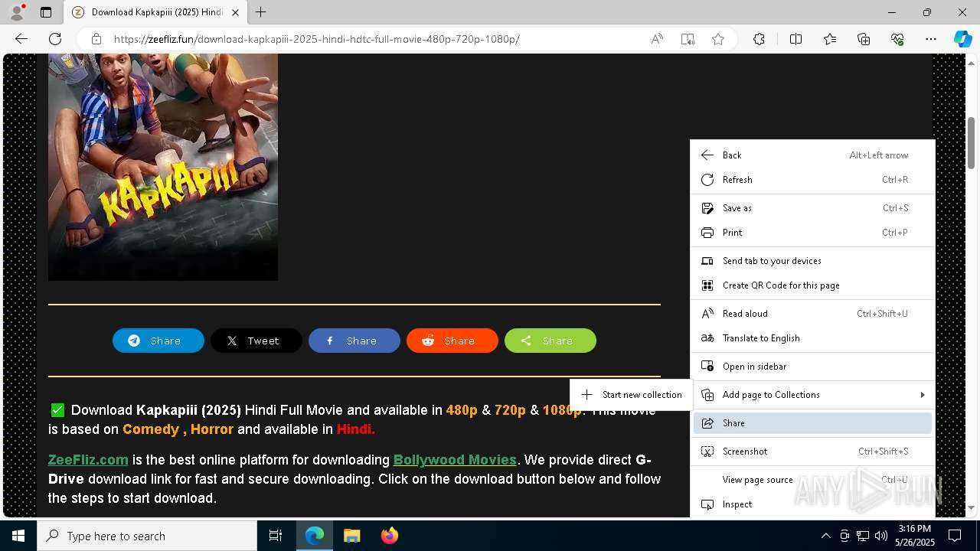The width and height of the screenshot is (980, 551).
Task: Open a new tab with plus button
Action: (x=261, y=12)
